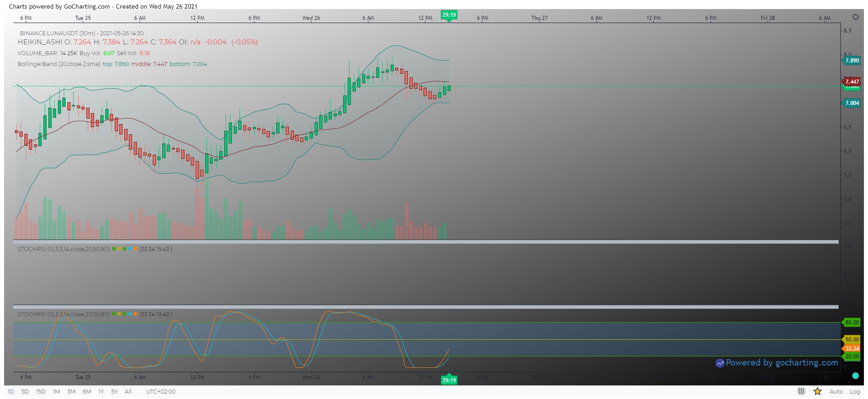Click the orange swatch in upper STOCHRSI legend
Viewport: 868px width, 399px height.
135,249
